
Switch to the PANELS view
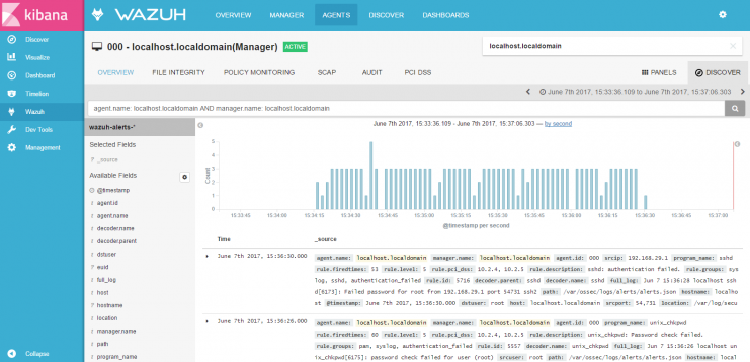[x=659, y=73]
